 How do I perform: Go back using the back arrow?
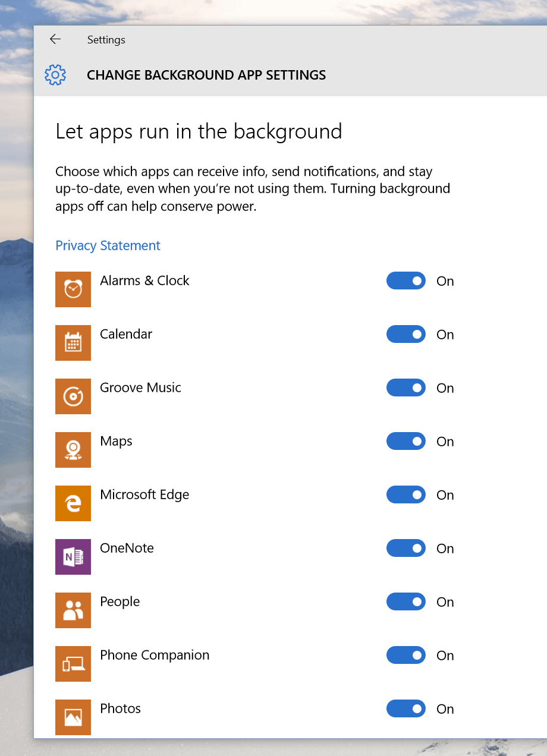click(x=55, y=39)
